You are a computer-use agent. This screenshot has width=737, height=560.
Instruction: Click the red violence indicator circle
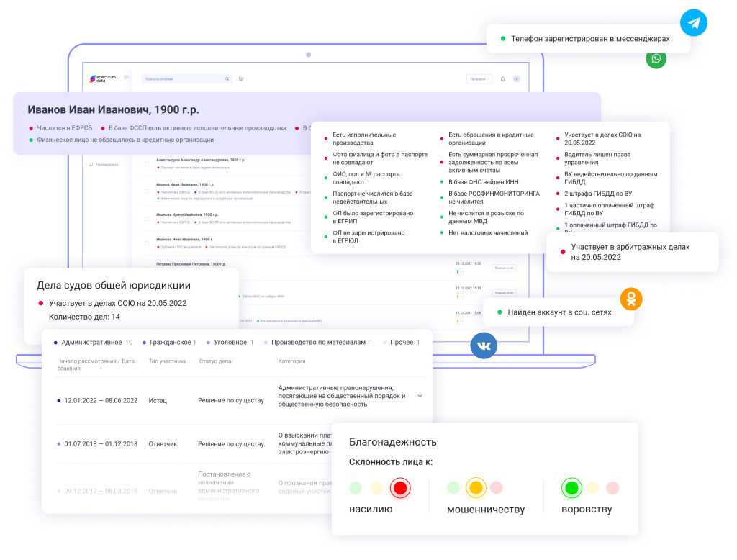point(400,488)
